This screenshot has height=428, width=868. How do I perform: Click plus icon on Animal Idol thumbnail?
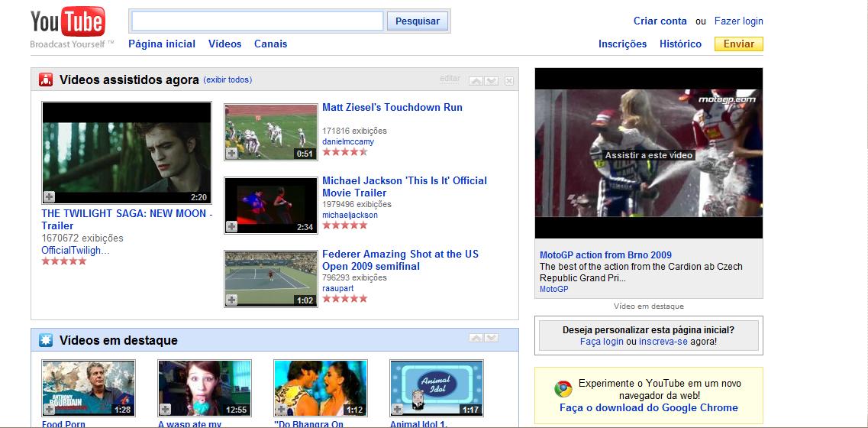(x=397, y=409)
